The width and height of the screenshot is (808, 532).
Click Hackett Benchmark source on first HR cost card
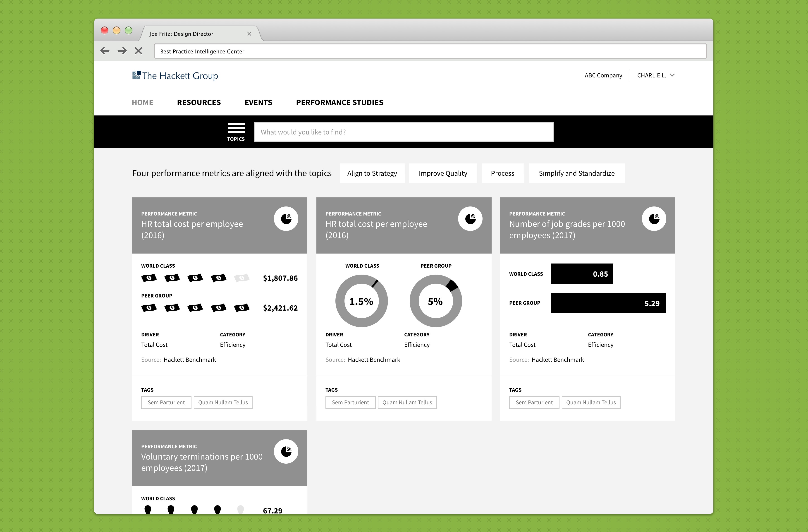tap(190, 359)
